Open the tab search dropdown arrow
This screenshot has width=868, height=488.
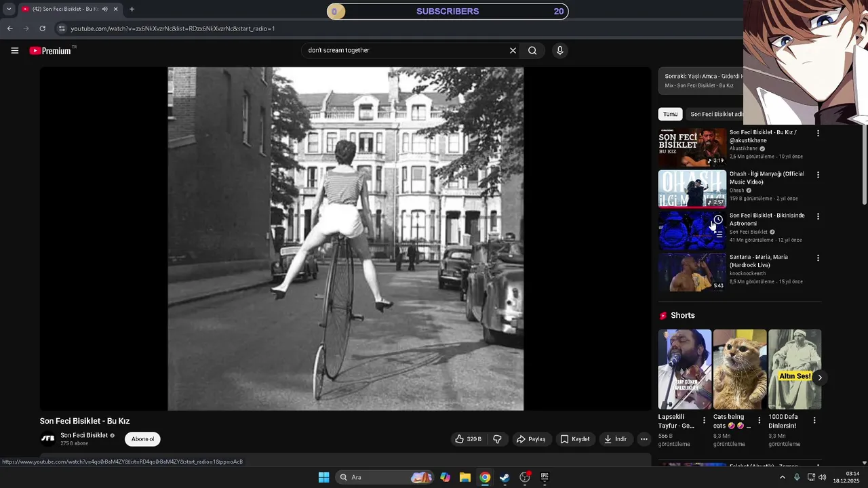coord(9,9)
